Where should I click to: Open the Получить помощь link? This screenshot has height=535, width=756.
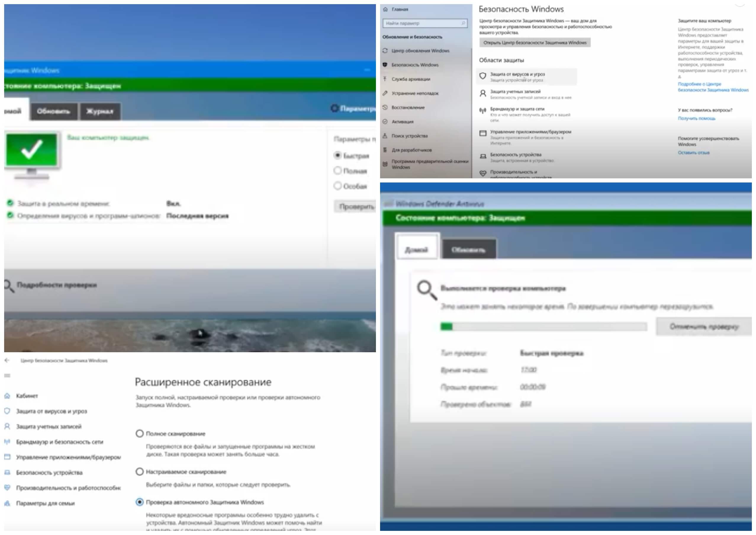tap(697, 118)
